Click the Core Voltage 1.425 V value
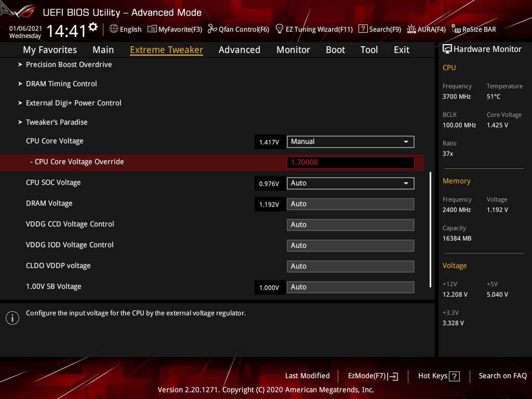Screen dimensions: 532x399 (x=497, y=125)
